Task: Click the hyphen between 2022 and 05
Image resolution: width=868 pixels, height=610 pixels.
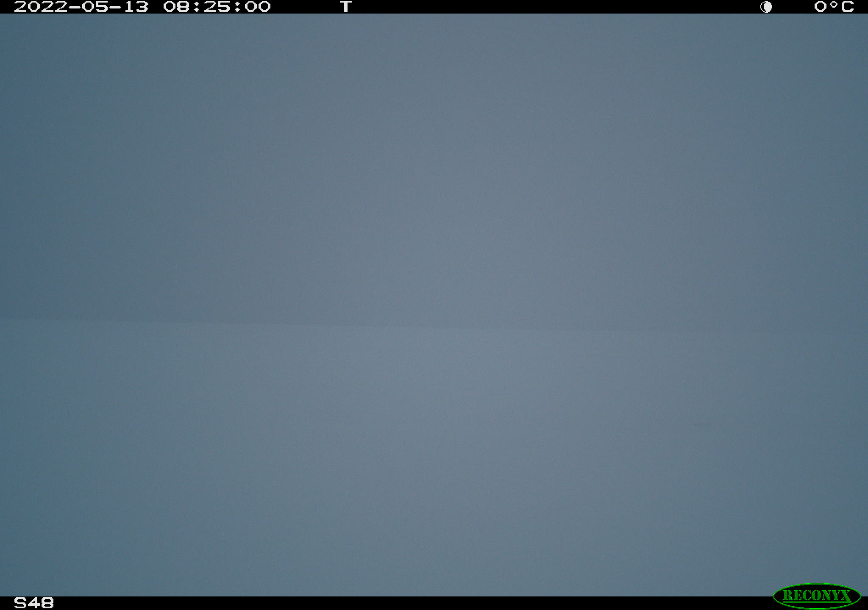Action: [75, 7]
